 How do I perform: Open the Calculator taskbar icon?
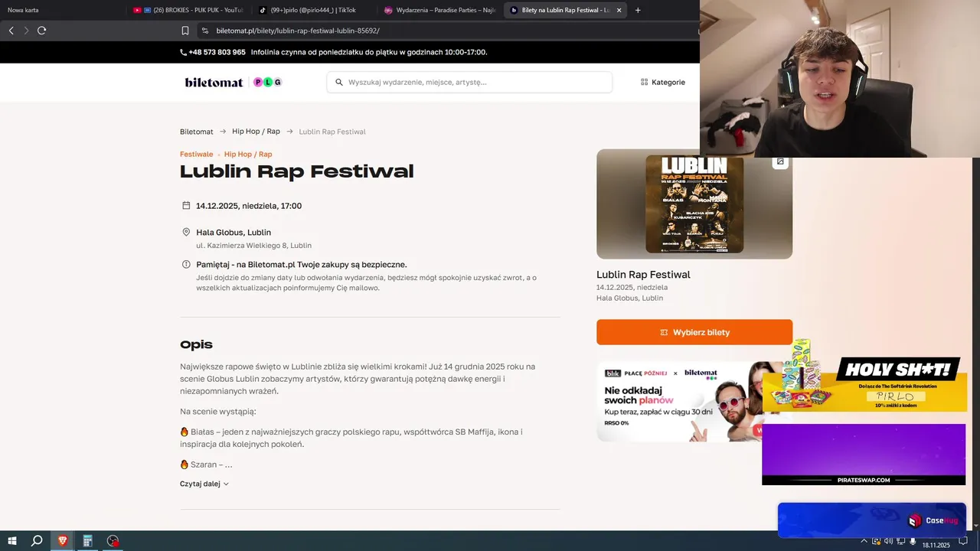(87, 540)
